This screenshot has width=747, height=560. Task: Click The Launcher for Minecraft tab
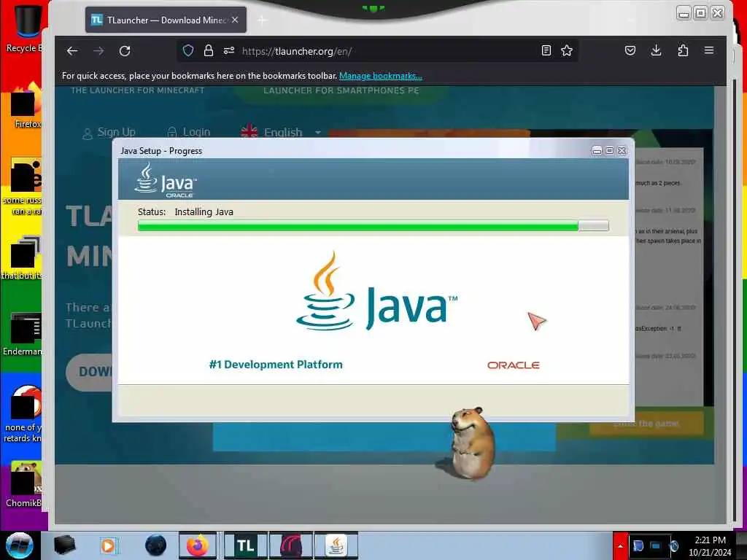tap(138, 90)
